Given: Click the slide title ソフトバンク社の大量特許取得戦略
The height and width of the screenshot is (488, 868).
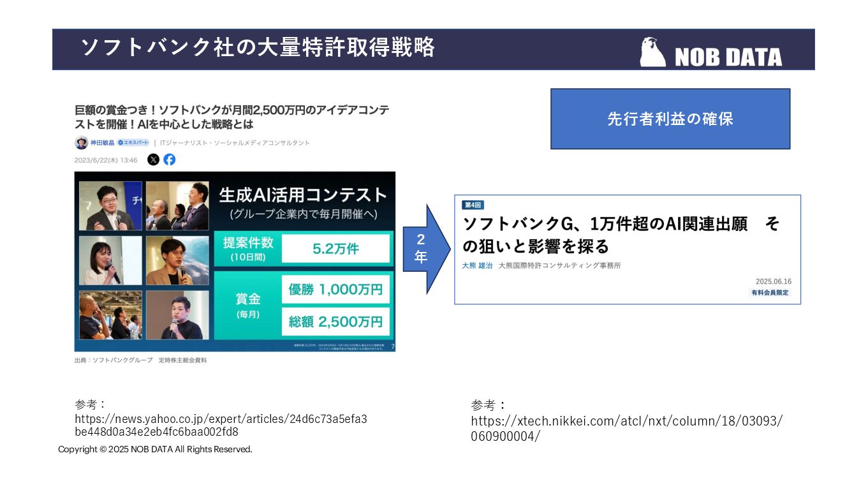Looking at the screenshot, I should pyautogui.click(x=258, y=48).
